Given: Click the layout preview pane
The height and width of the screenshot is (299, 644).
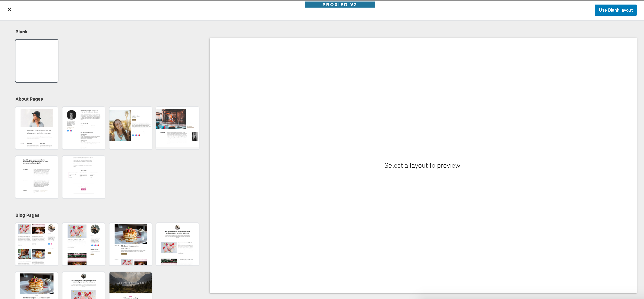Looking at the screenshot, I should [423, 165].
